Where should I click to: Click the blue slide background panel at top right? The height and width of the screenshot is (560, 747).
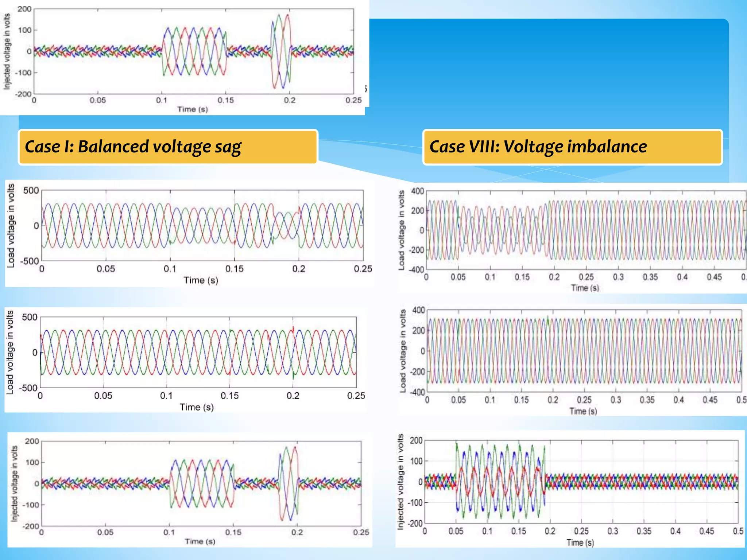[547, 73]
